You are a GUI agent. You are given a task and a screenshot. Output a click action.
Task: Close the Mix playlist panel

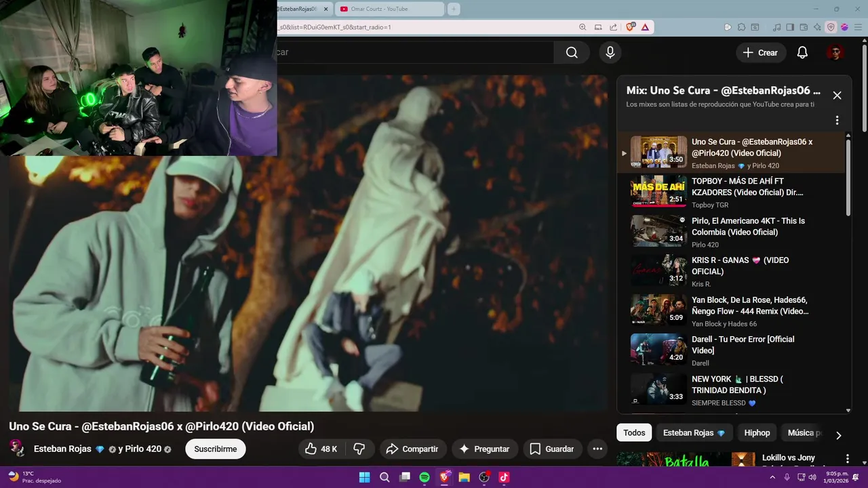pyautogui.click(x=837, y=96)
